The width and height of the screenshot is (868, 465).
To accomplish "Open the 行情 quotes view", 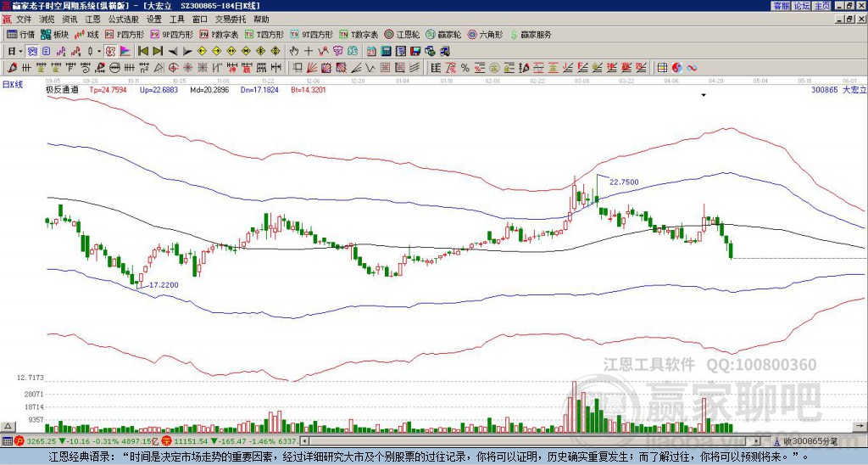I will point(20,34).
